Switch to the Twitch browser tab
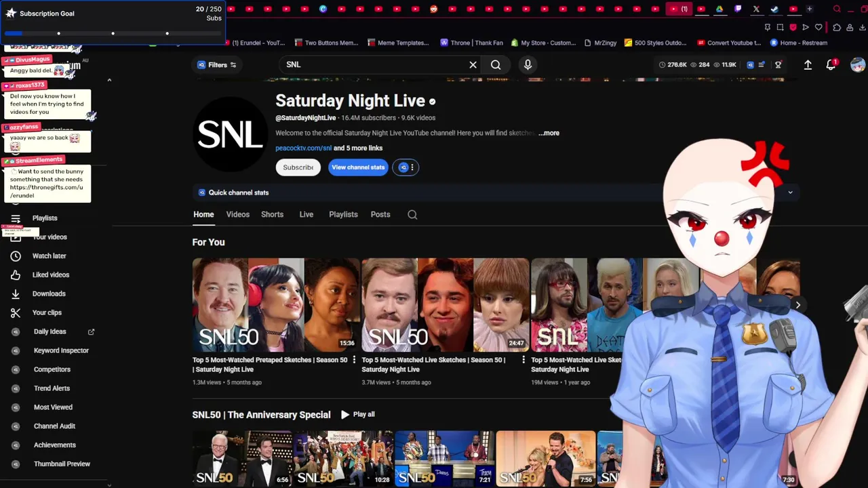The height and width of the screenshot is (488, 868). [738, 9]
